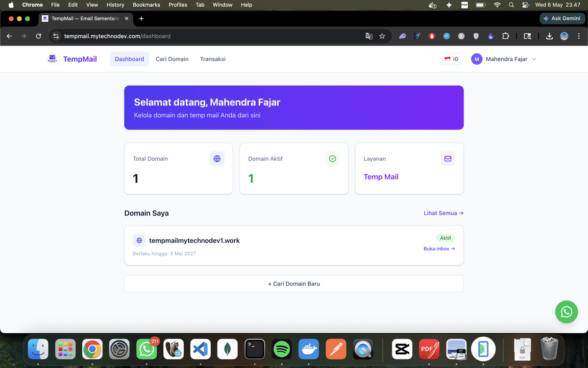Screen dimensions: 588x368
Task: Click the Google Translate icon in address bar
Action: (x=369, y=36)
